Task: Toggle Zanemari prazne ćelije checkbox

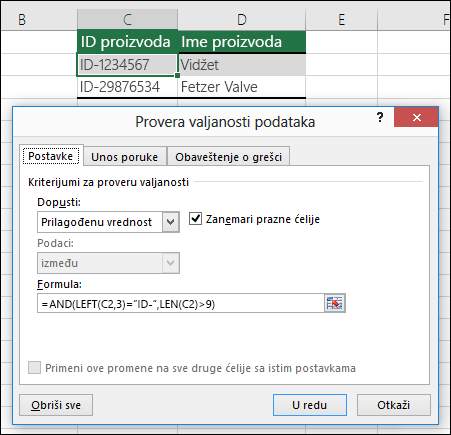Action: tap(195, 219)
